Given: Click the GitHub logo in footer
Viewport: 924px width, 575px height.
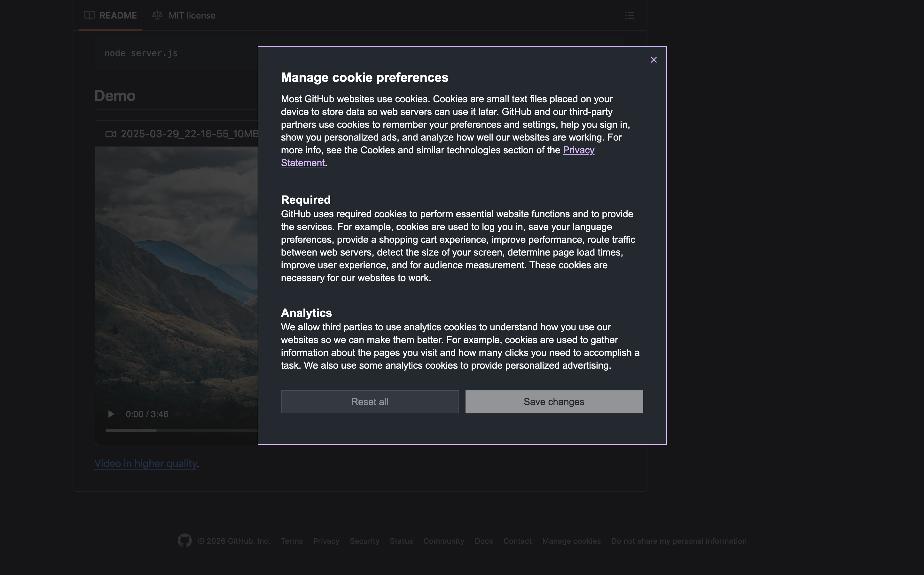Looking at the screenshot, I should [184, 540].
